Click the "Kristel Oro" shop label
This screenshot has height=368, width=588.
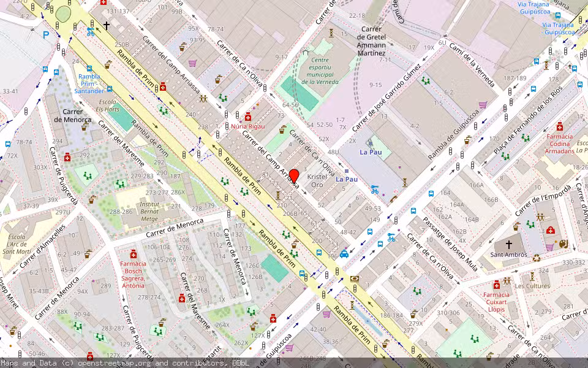point(317,180)
